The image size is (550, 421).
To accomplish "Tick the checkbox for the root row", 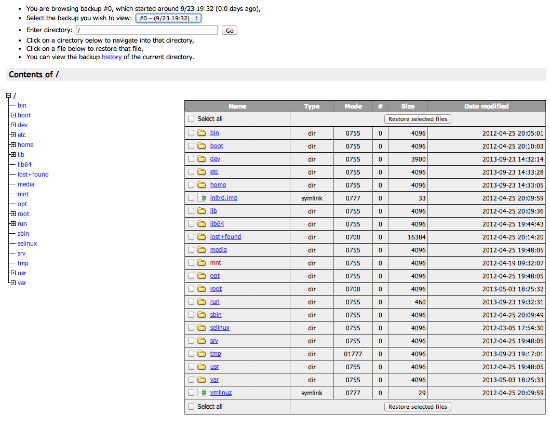I will (x=191, y=289).
